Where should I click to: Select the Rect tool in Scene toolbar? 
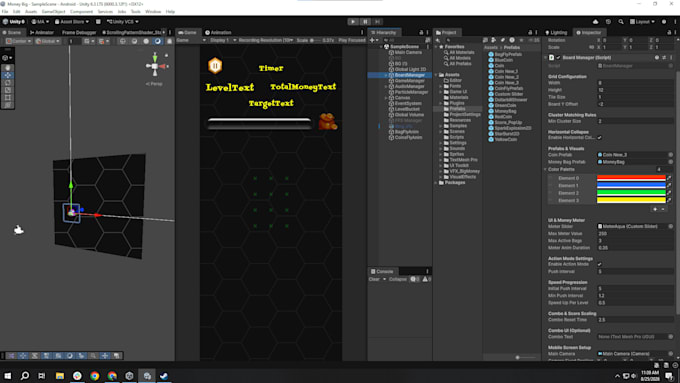(x=8, y=98)
